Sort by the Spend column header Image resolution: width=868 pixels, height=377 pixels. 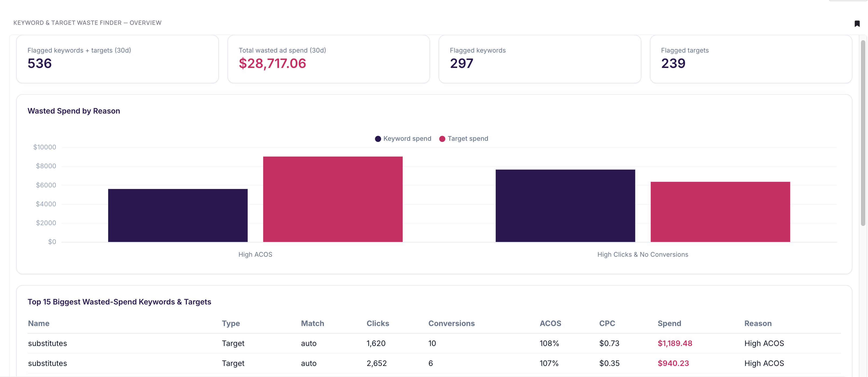click(x=670, y=323)
